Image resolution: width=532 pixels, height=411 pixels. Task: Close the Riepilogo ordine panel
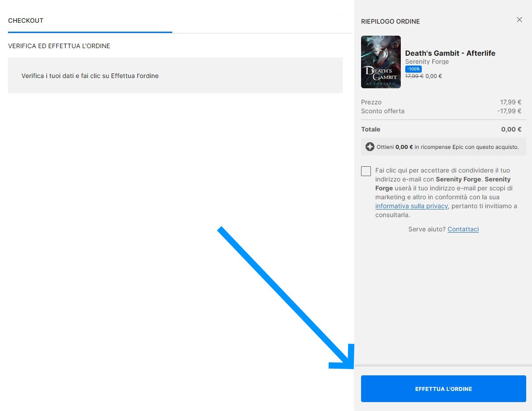tap(519, 20)
